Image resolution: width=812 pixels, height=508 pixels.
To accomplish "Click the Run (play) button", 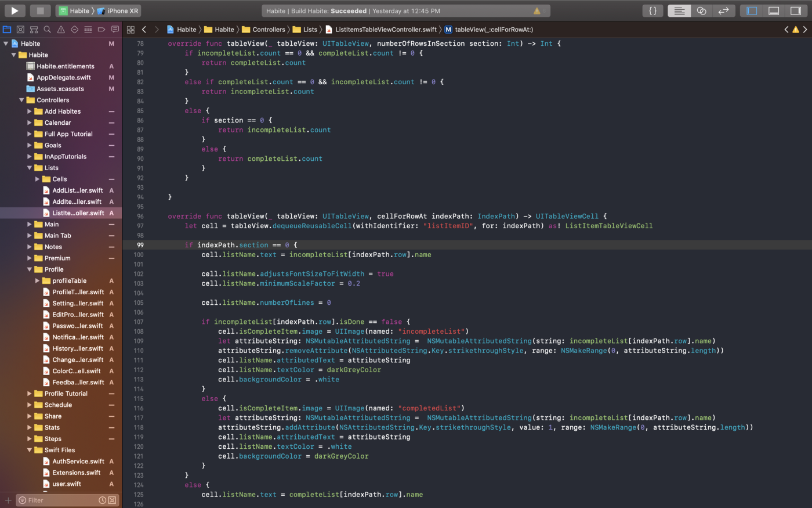I will (x=14, y=10).
